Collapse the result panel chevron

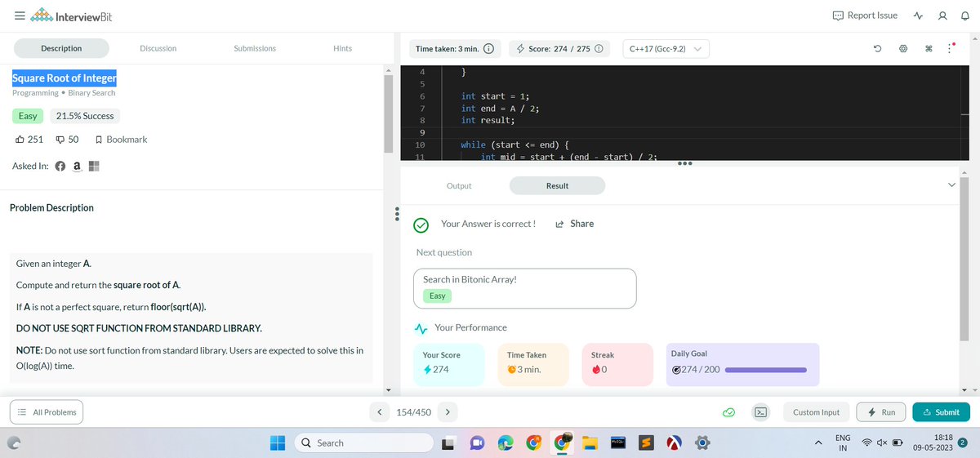pyautogui.click(x=951, y=186)
